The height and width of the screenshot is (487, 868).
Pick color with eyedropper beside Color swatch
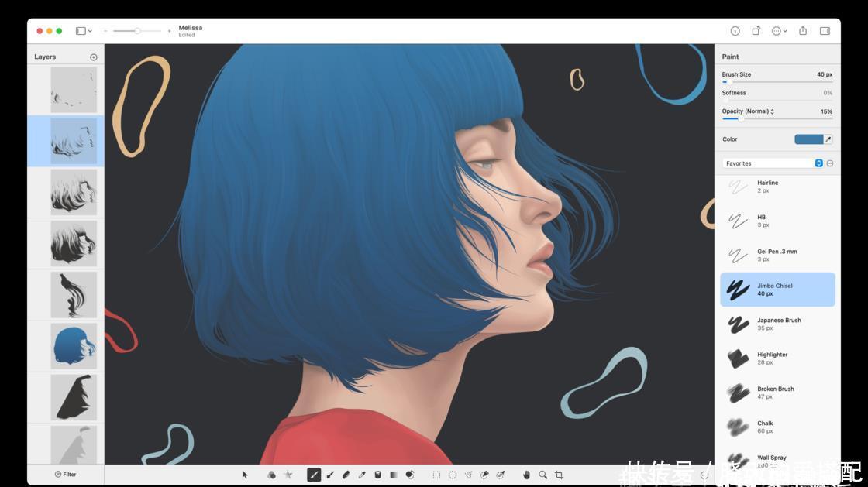tap(828, 139)
